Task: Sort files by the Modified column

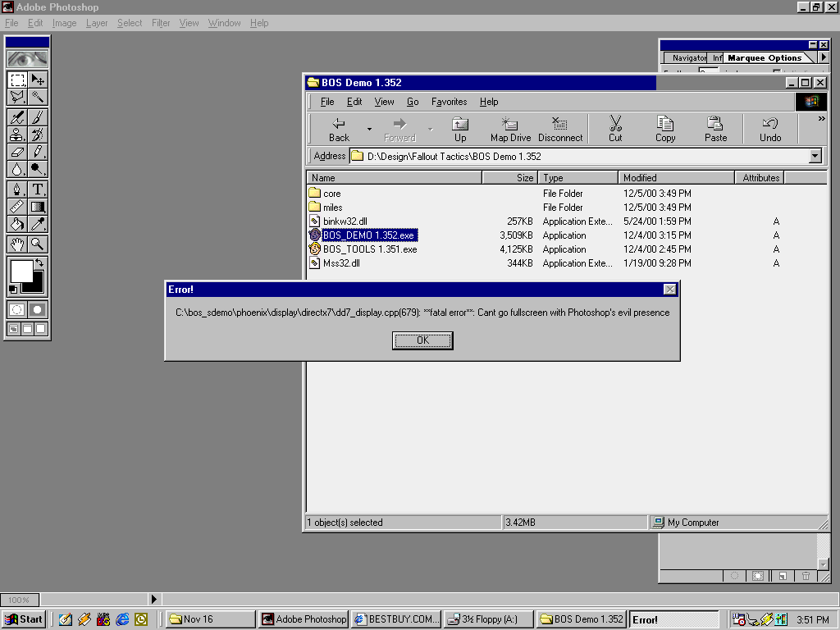Action: [x=676, y=178]
